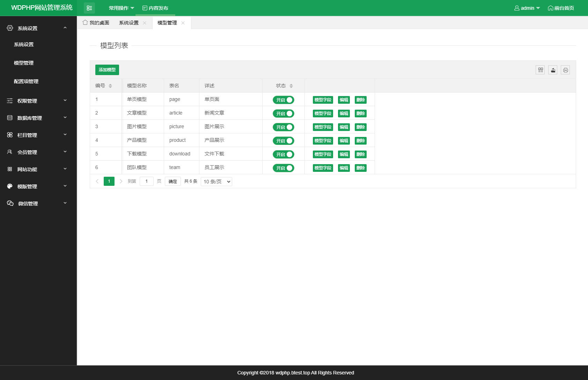The image size is (588, 380).
Task: Expand the 数据库管理 sidebar group
Action: (38, 118)
